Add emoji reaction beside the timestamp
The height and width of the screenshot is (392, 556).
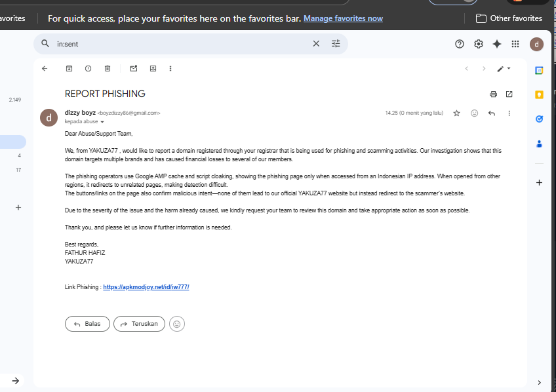click(x=475, y=113)
